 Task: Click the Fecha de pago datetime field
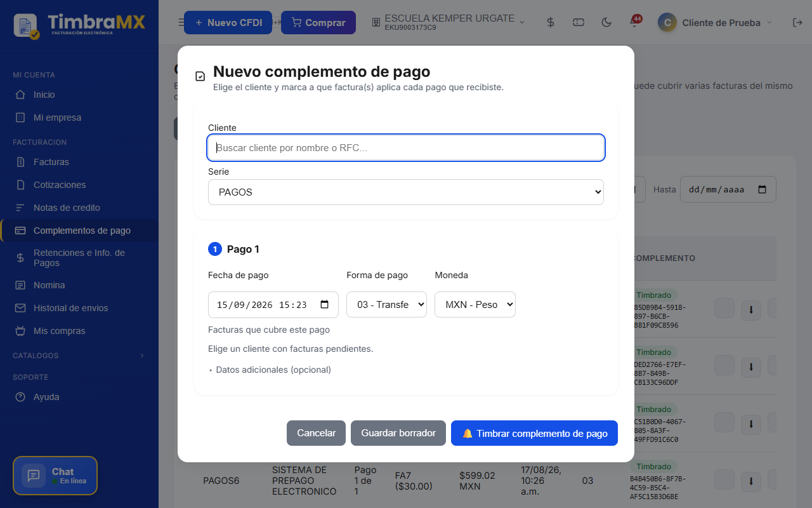[273, 305]
